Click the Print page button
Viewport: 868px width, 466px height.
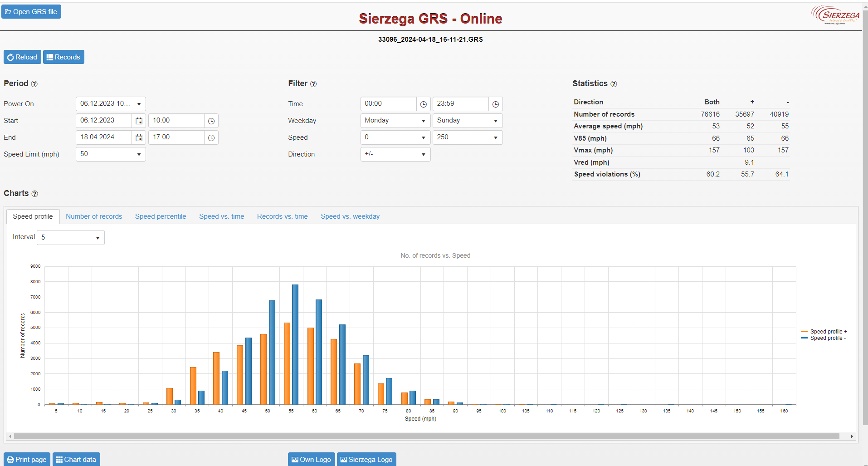(x=27, y=459)
